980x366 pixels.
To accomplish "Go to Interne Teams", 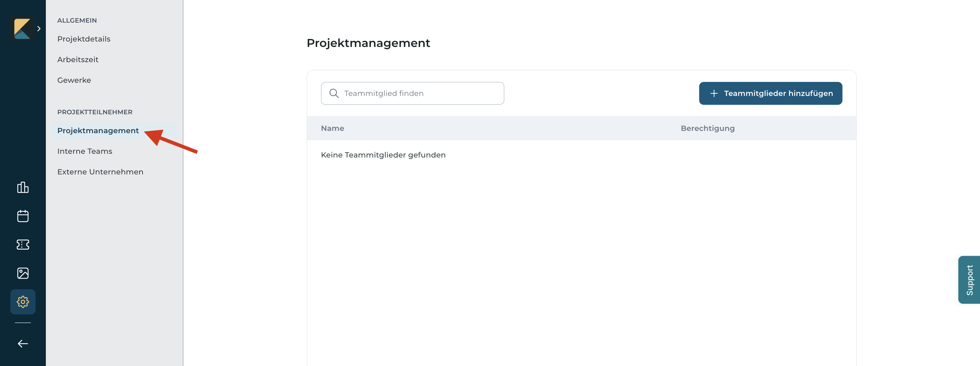I will click(x=85, y=151).
